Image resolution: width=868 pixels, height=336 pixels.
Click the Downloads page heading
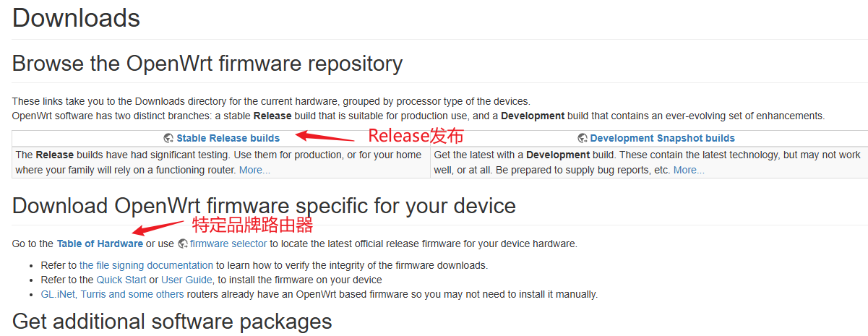point(76,17)
